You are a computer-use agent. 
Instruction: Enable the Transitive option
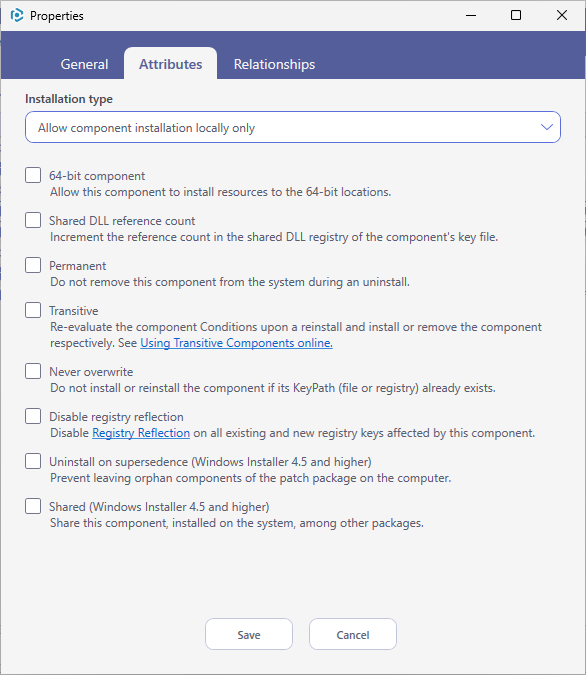click(x=33, y=310)
